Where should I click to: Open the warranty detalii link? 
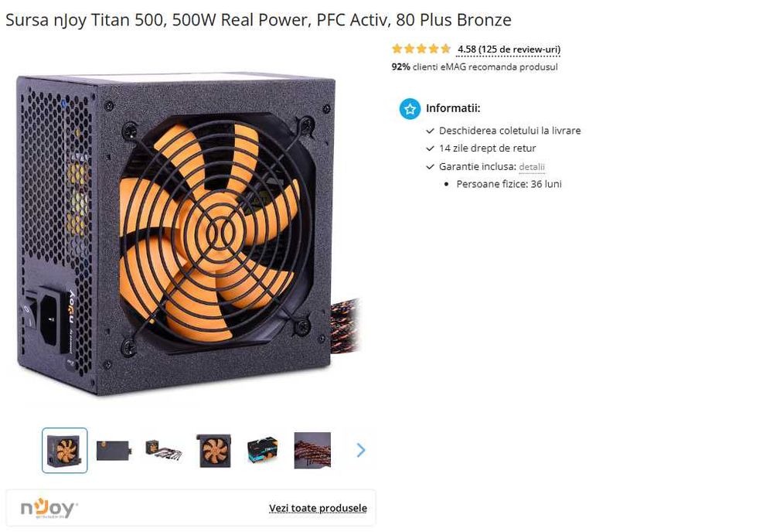click(x=532, y=167)
